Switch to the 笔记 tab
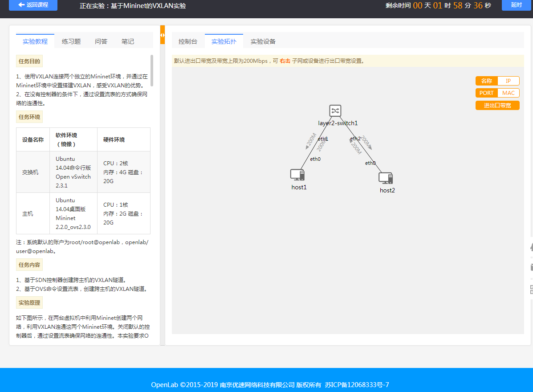The height and width of the screenshot is (392, 533). 128,41
